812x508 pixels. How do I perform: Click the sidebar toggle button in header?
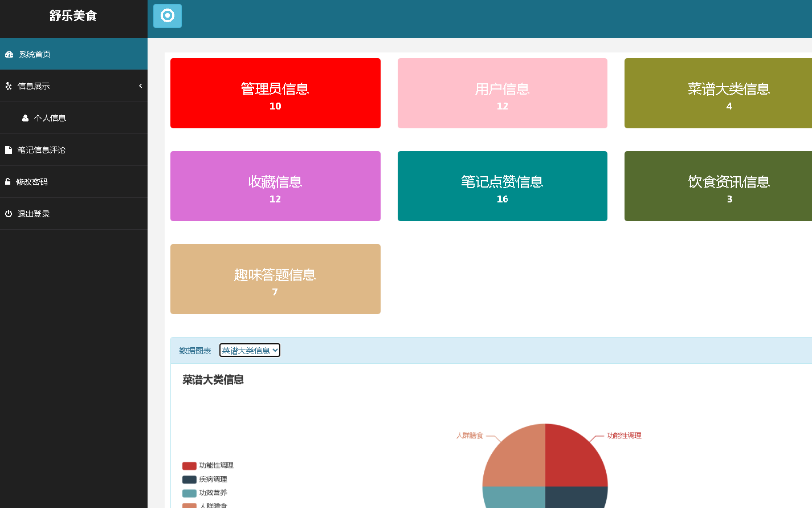(x=168, y=16)
